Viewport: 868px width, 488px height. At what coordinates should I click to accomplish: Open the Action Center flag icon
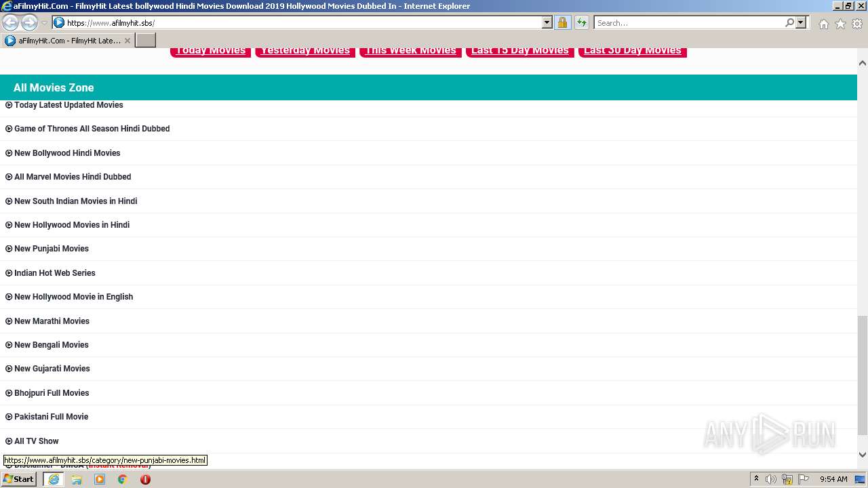point(804,479)
